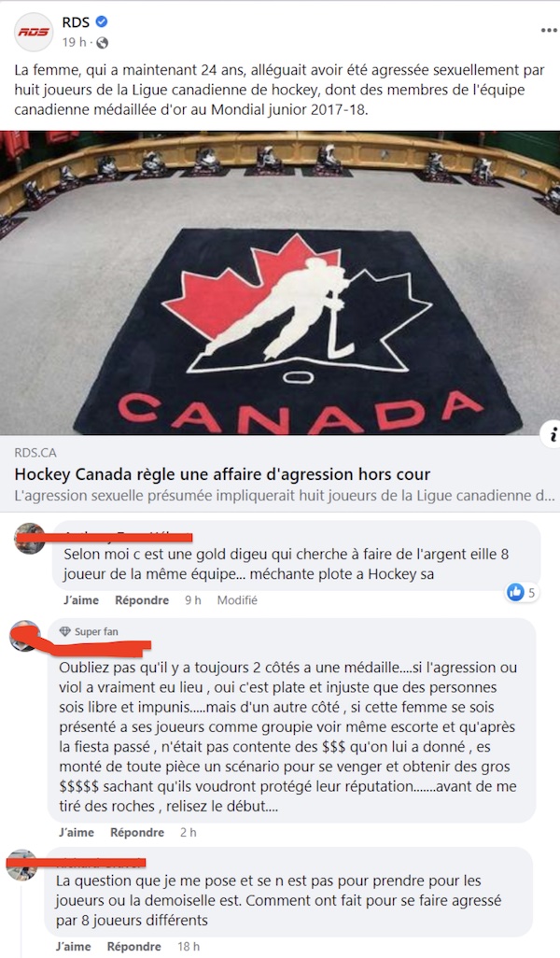Screen dimensions: 560x958
Task: Click Modifié to view edit history
Action: pyautogui.click(x=237, y=600)
